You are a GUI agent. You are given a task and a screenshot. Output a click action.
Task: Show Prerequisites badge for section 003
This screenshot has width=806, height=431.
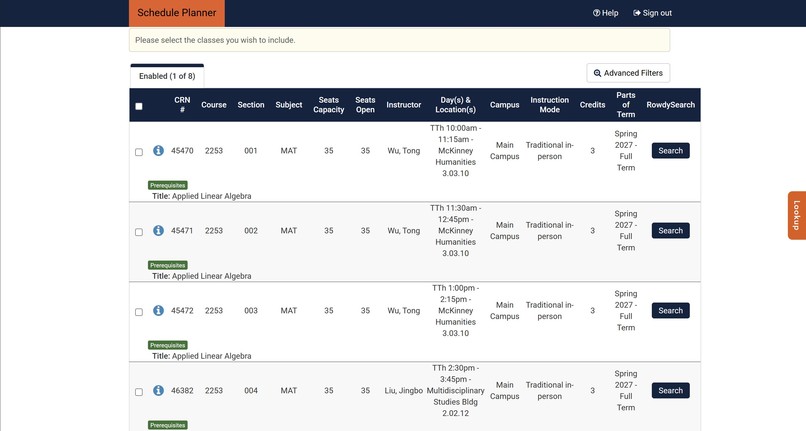(168, 345)
